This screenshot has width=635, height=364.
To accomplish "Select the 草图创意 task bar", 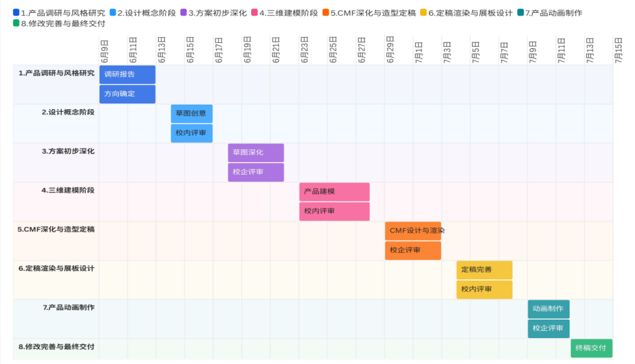I will [x=191, y=114].
